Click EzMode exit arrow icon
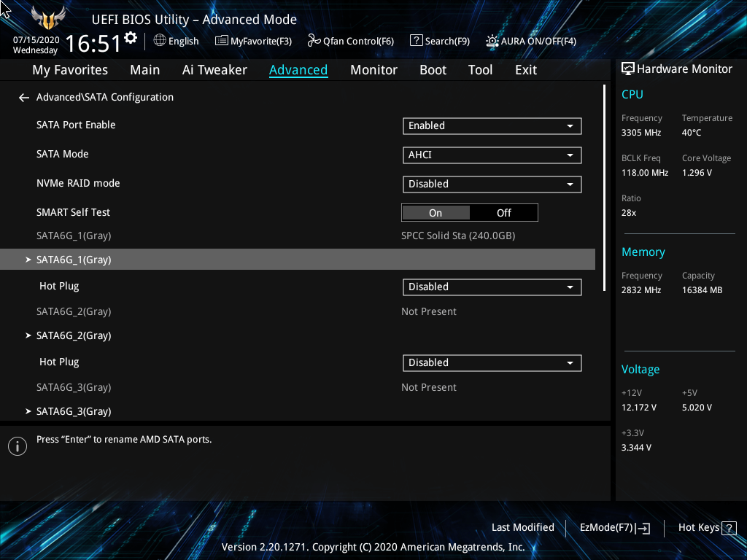 tap(643, 528)
